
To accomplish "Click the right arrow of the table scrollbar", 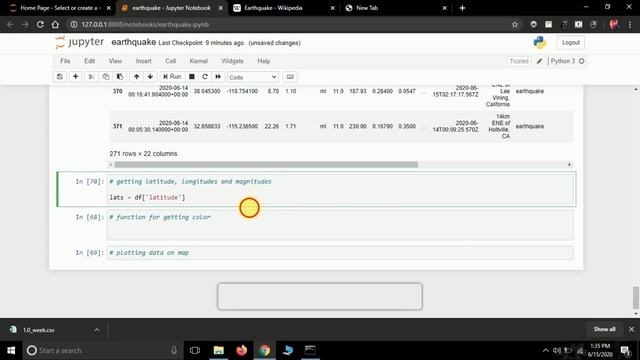I will (x=569, y=164).
